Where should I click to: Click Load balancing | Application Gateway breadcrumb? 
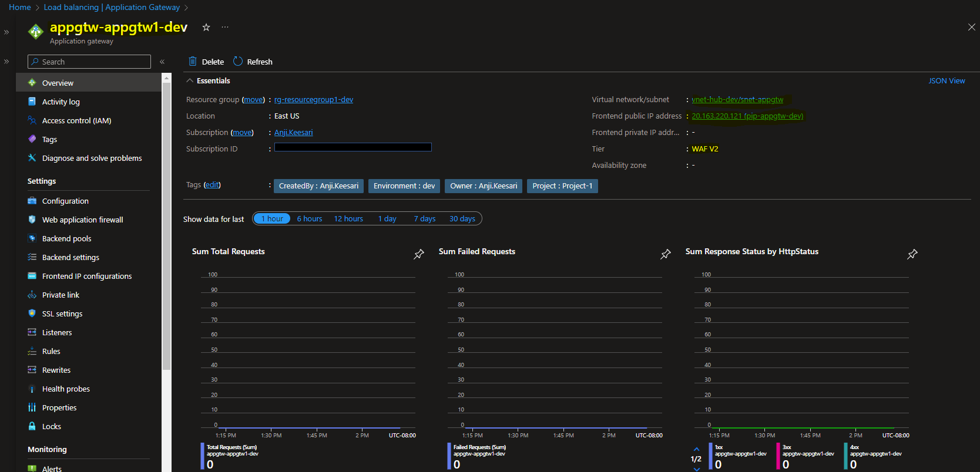112,7
